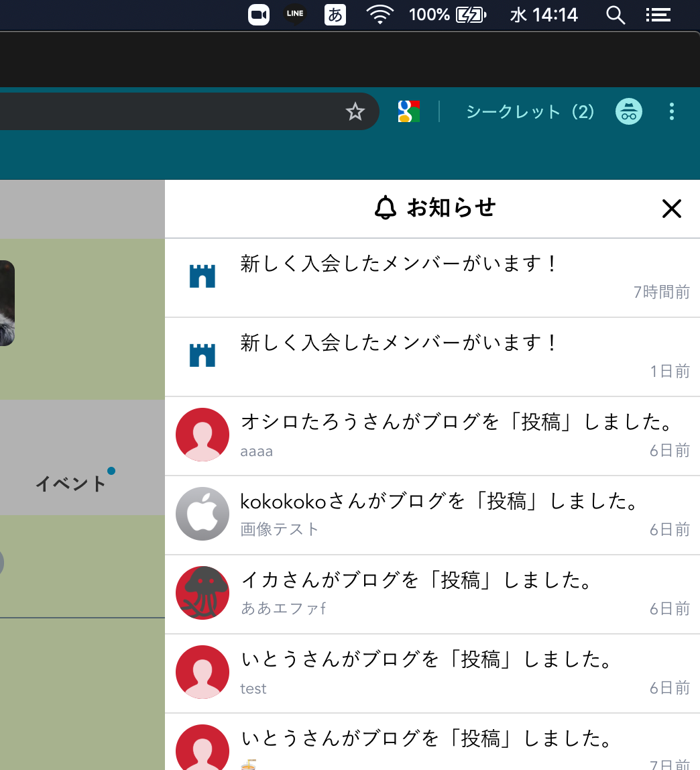This screenshot has width=700, height=770.
Task: Open オシロたろう's blog post notification
Action: [x=456, y=435]
